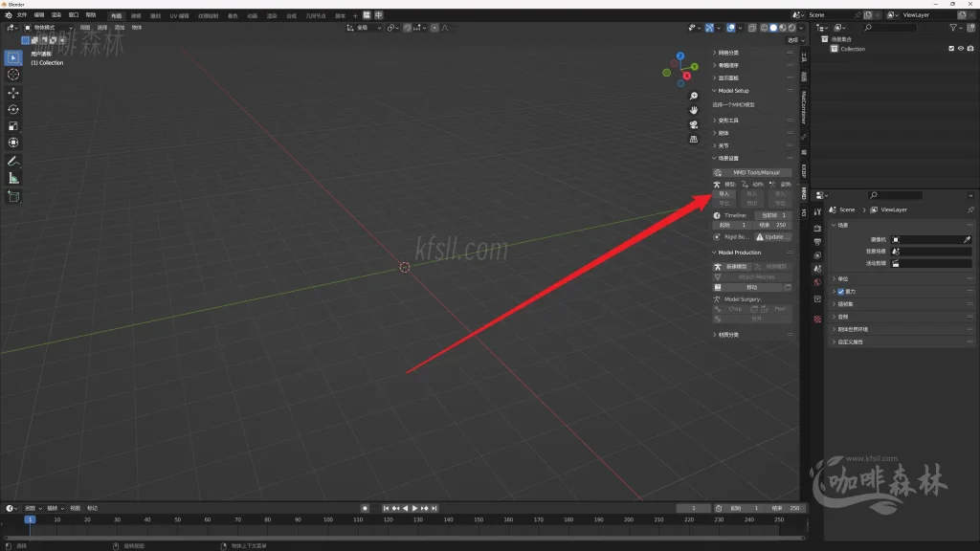Click the 新建模型 button under Model Production
Viewport: 980px width, 551px height.
[733, 266]
